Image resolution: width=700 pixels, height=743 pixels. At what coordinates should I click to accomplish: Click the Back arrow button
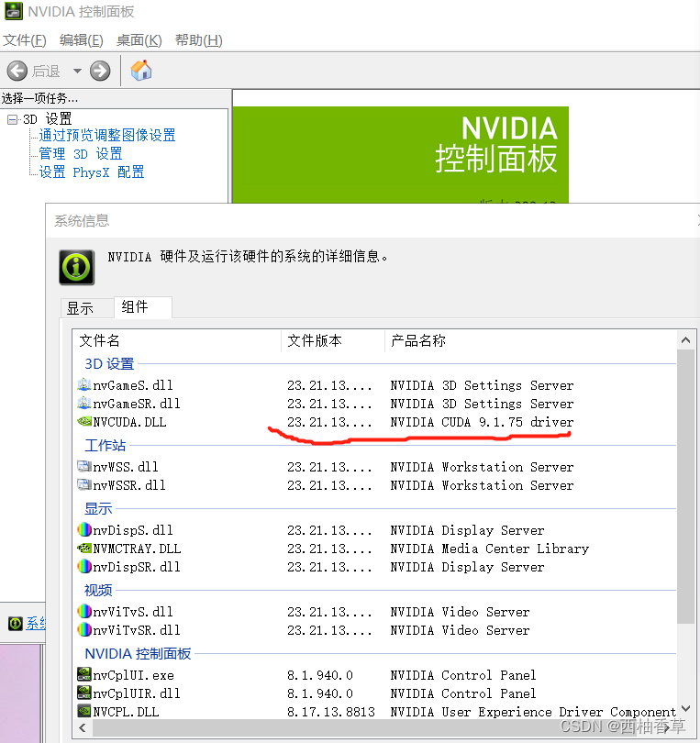(x=17, y=71)
